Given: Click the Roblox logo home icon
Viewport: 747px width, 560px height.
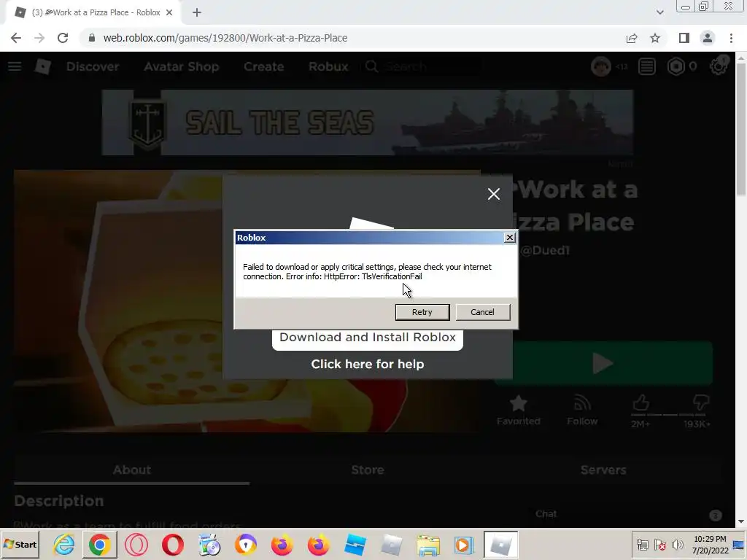Looking at the screenshot, I should 43,66.
